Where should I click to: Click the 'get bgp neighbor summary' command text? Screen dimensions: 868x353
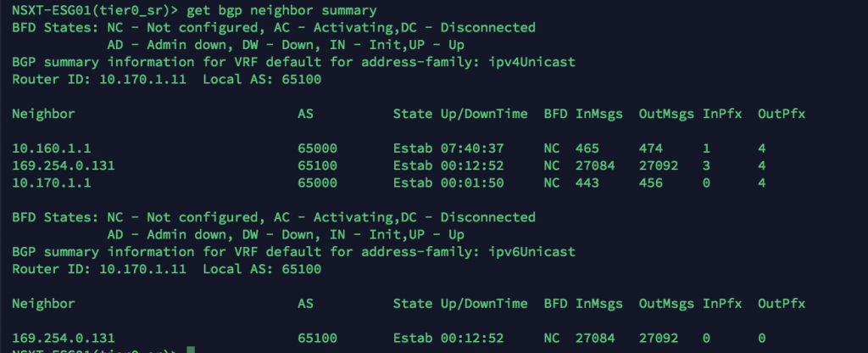click(x=282, y=10)
